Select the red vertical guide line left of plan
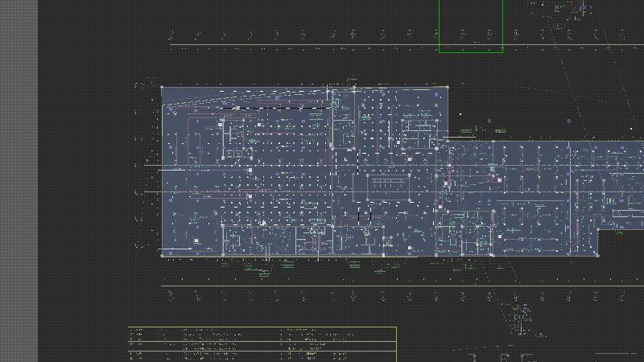The width and height of the screenshot is (644, 362). point(129,201)
